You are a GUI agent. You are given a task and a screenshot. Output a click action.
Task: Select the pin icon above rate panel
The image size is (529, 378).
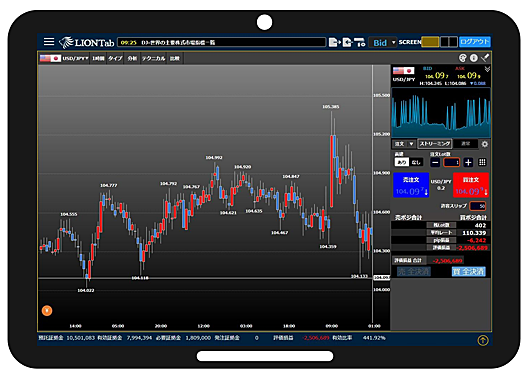tap(485, 58)
